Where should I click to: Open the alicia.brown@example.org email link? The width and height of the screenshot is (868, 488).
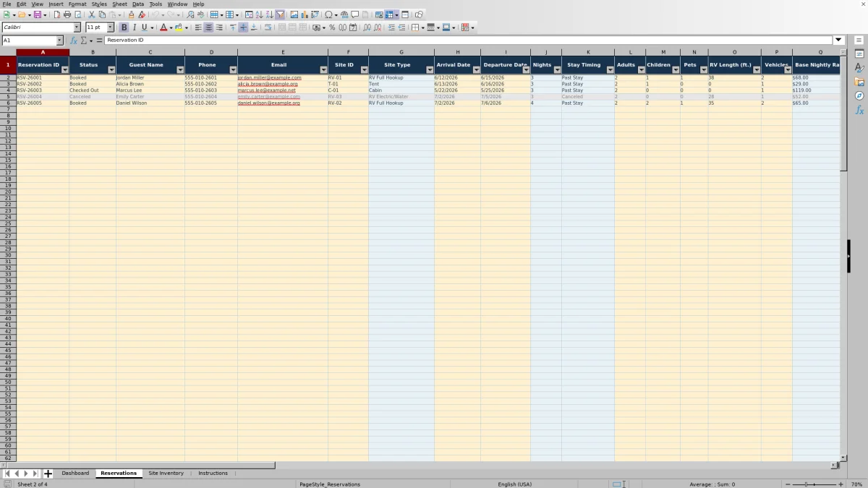(x=268, y=84)
